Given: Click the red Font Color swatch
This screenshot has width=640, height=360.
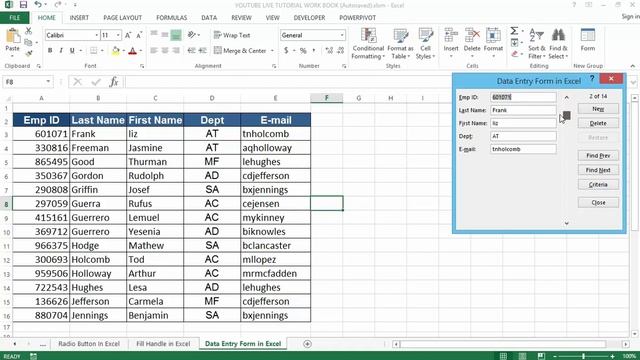Looking at the screenshot, I should coord(132,51).
